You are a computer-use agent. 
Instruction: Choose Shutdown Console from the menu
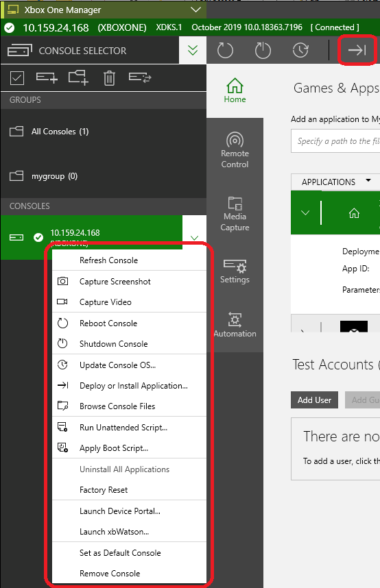129,344
